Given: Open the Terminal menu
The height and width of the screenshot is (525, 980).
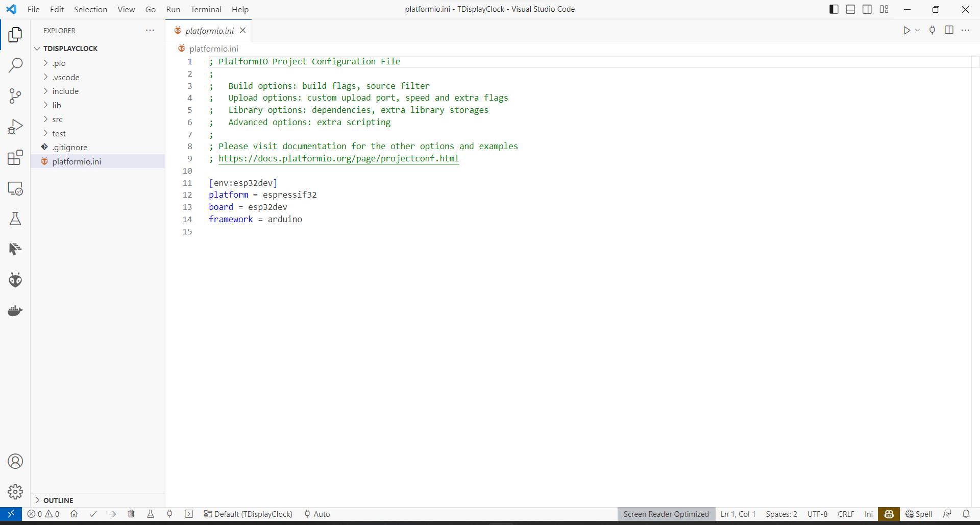Looking at the screenshot, I should click(206, 9).
